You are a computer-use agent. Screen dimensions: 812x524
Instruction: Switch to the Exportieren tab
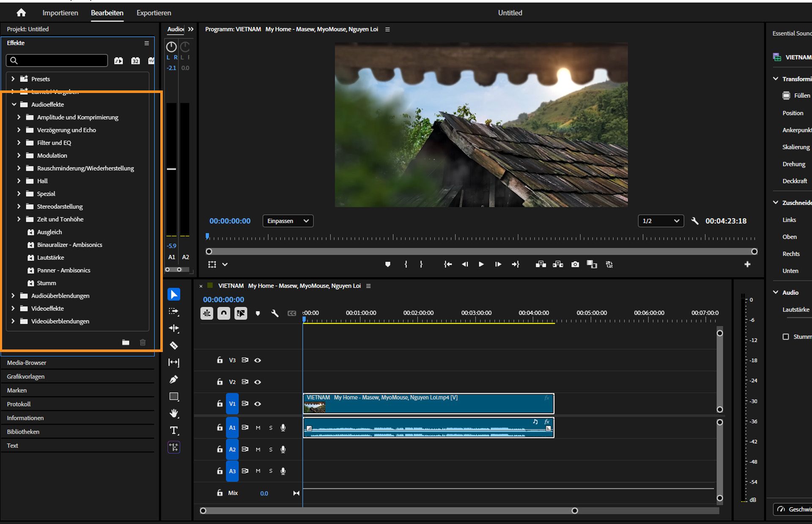point(153,13)
